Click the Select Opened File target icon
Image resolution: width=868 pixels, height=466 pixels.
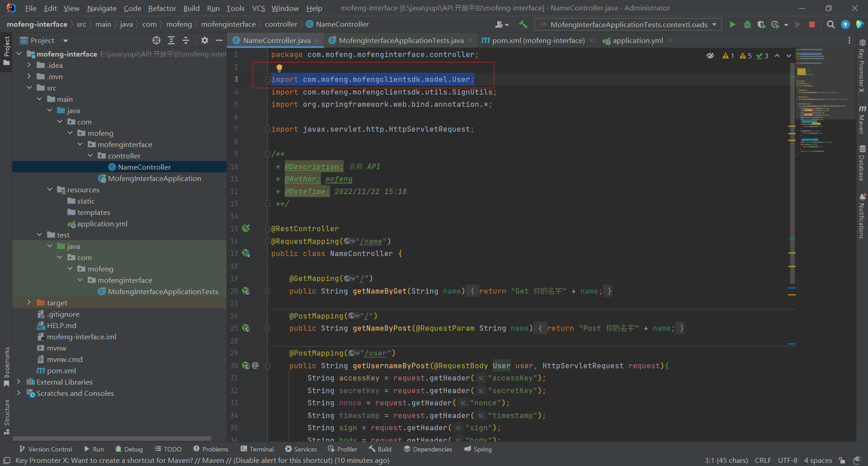156,40
